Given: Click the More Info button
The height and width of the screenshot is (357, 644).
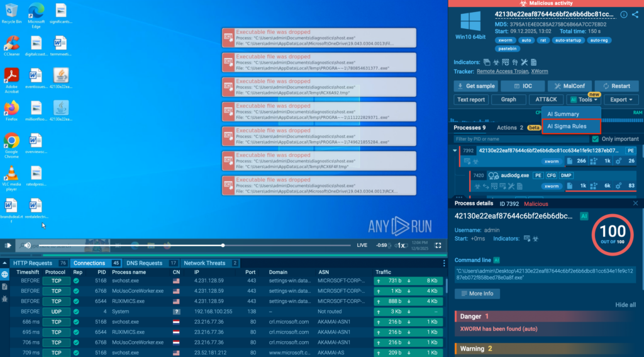Looking at the screenshot, I should [477, 293].
